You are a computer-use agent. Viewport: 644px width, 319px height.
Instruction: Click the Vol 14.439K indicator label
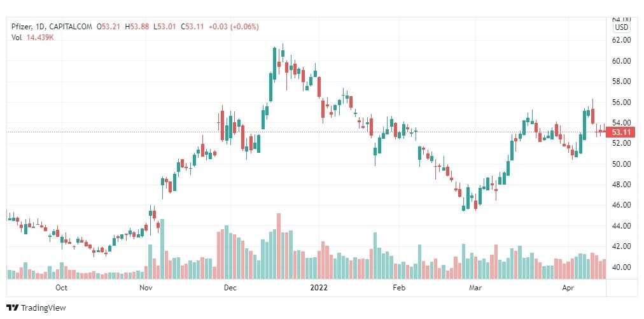(33, 38)
